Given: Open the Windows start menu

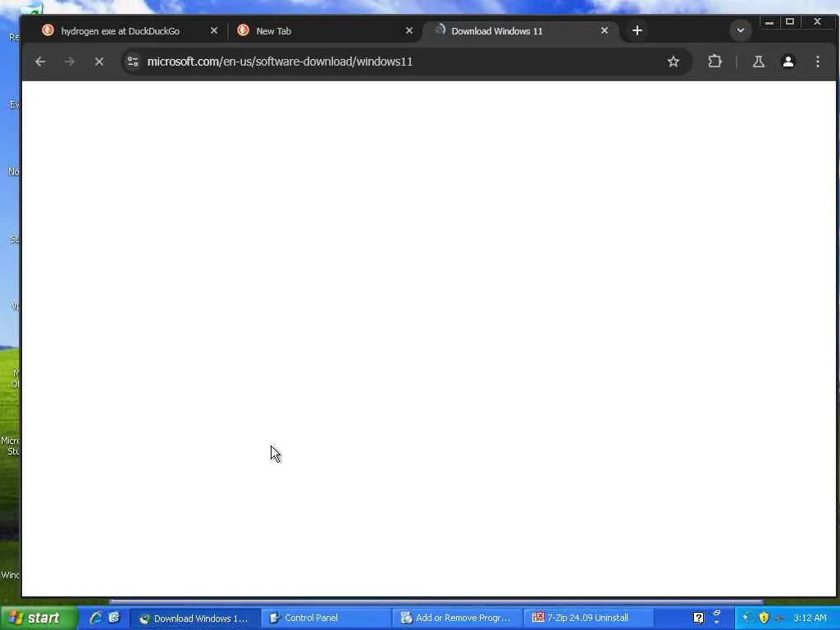Looking at the screenshot, I should pos(39,618).
